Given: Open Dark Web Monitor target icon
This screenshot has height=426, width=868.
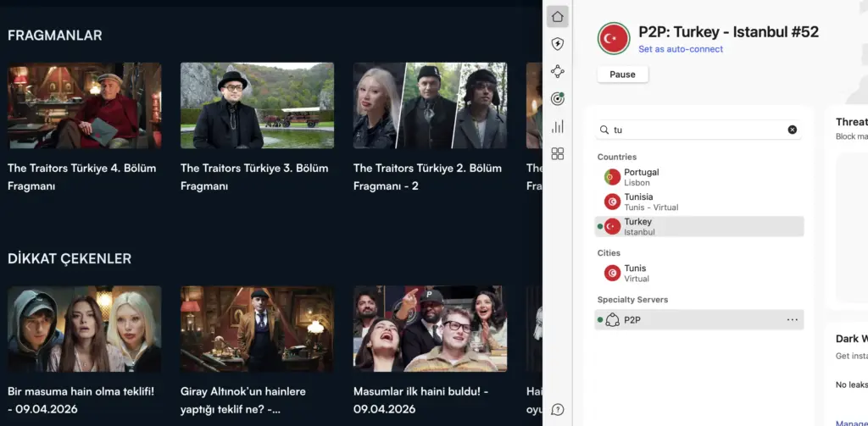Looking at the screenshot, I should pos(557,99).
